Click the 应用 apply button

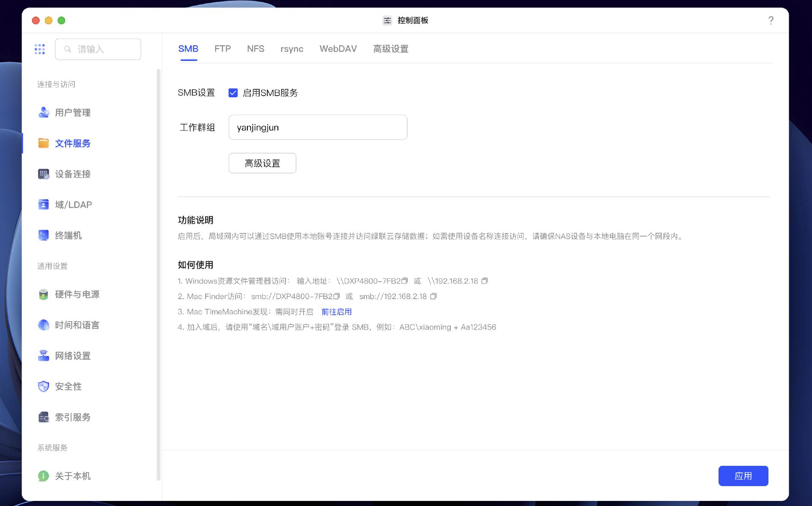[743, 476]
